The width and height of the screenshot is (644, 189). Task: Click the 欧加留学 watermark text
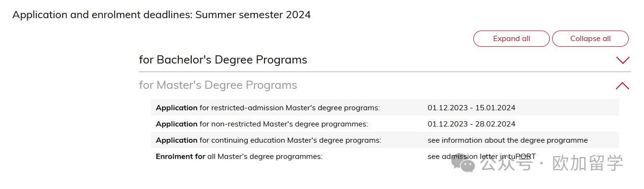tap(588, 164)
